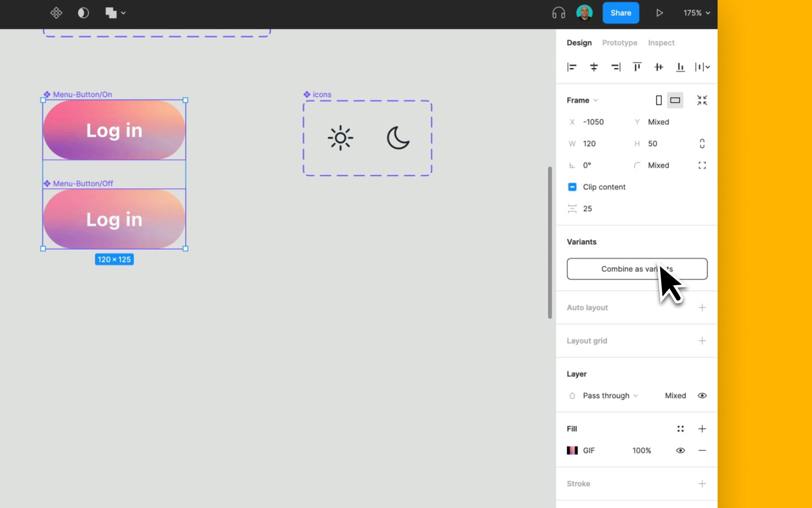
Task: Click the blue Share button
Action: pos(621,13)
